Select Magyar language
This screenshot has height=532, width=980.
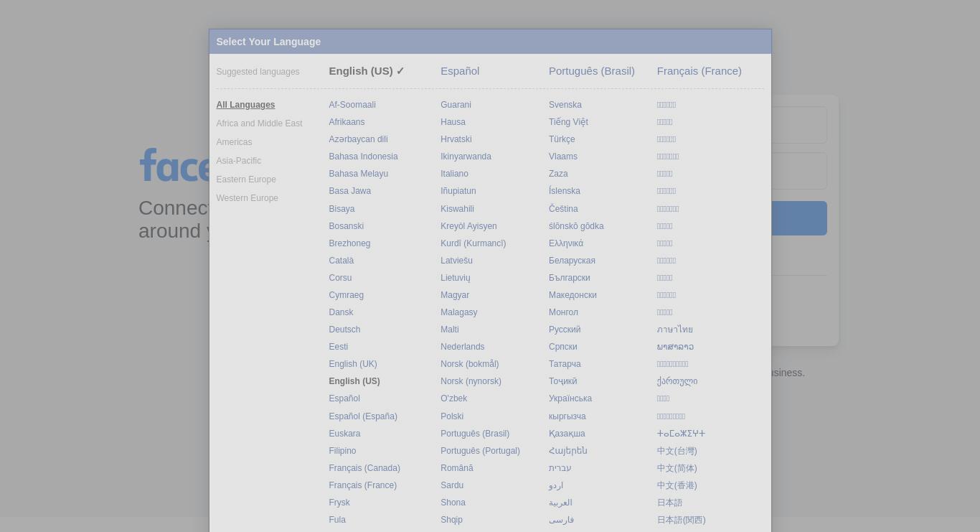(455, 295)
